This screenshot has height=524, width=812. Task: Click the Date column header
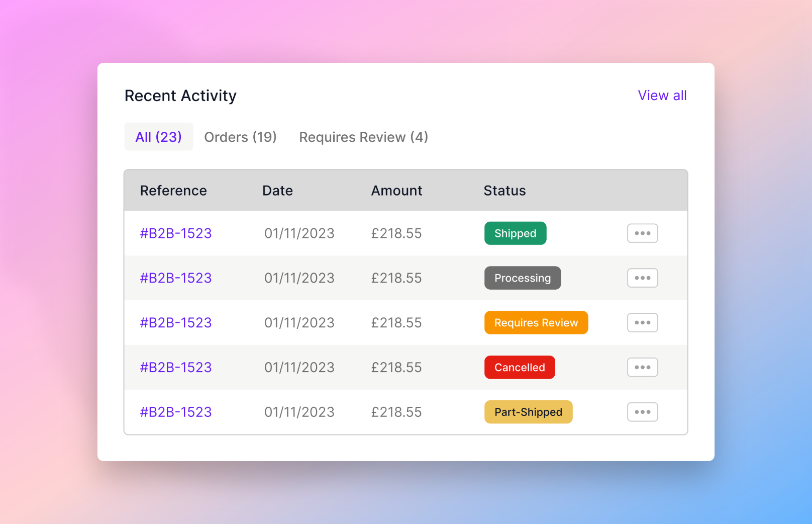277,190
